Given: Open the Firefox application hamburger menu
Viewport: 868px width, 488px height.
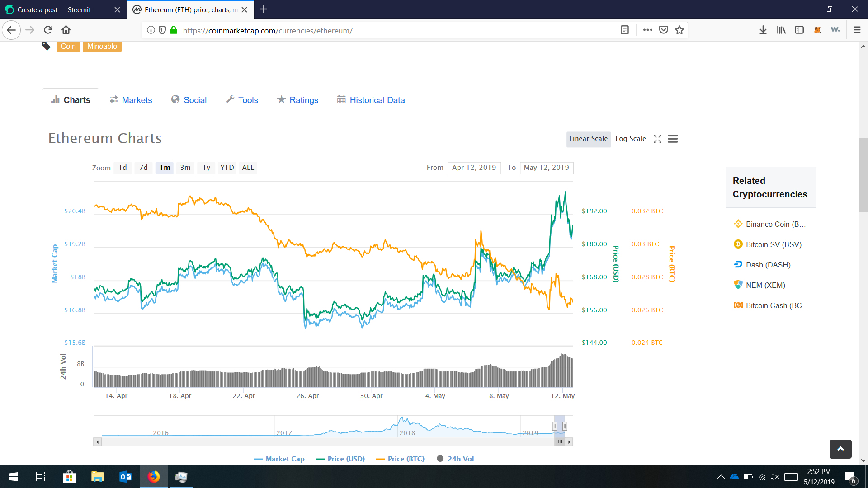Looking at the screenshot, I should click(x=857, y=30).
